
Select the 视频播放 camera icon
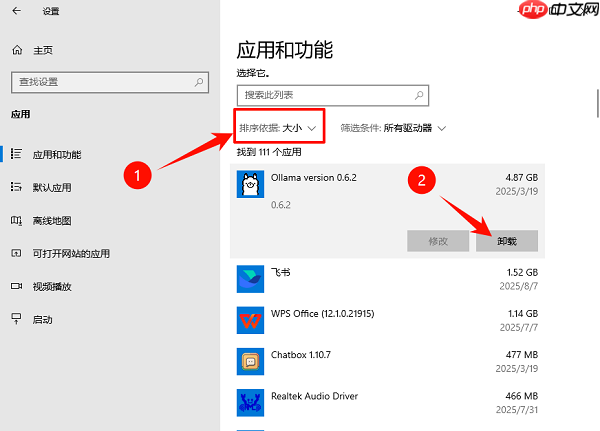point(16,286)
